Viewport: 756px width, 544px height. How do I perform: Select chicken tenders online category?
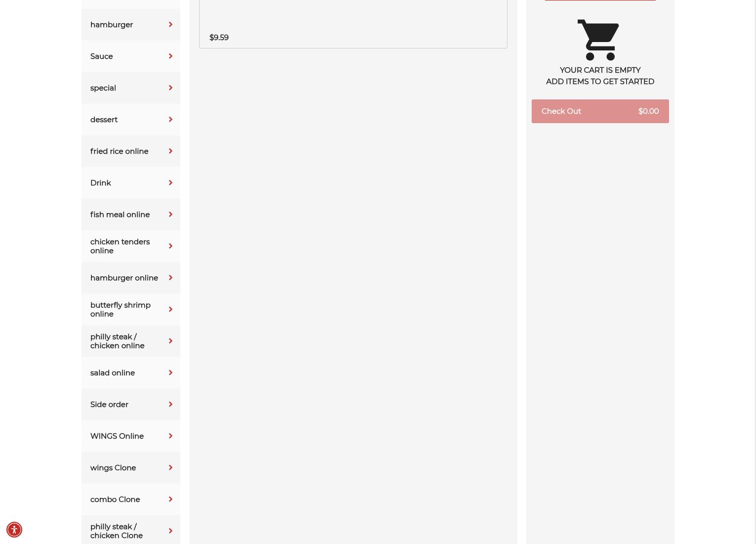point(131,246)
